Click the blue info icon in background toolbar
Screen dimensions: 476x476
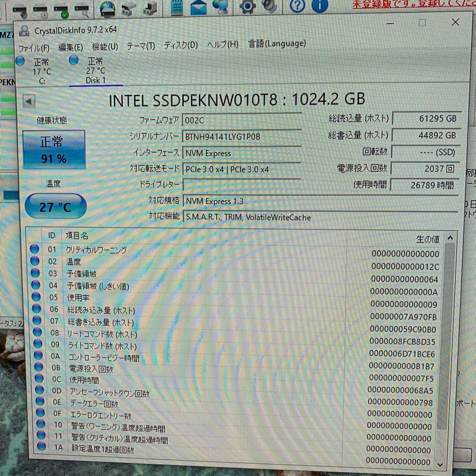tap(320, 5)
